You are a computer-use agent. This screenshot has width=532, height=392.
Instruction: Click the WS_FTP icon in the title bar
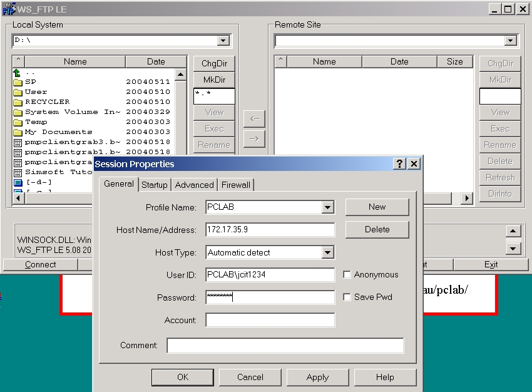pos(8,9)
